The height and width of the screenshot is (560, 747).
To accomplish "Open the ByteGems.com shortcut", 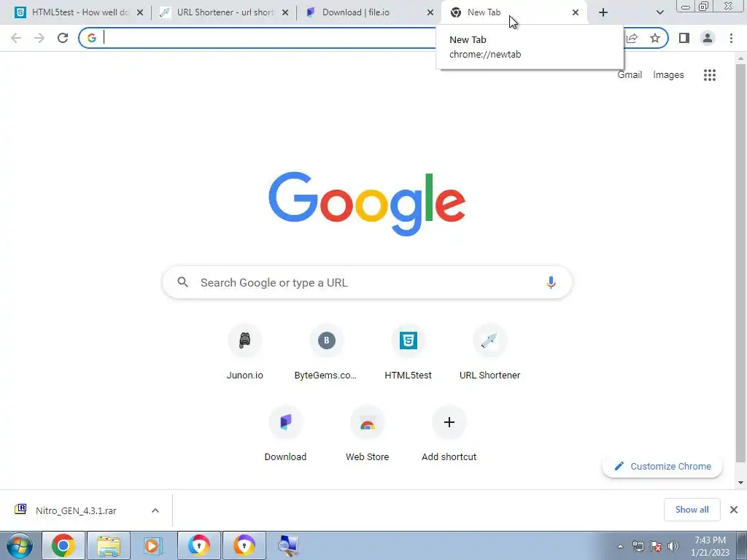I will pyautogui.click(x=326, y=352).
